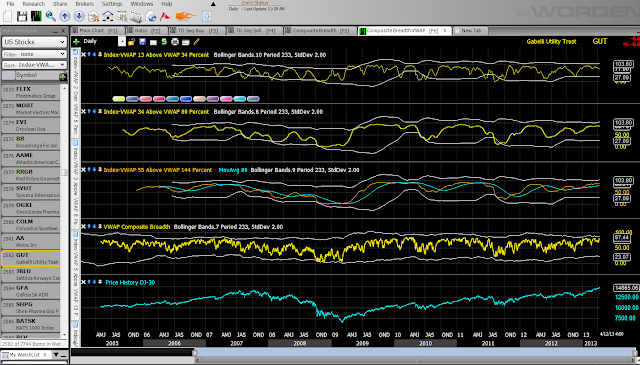Open the Research menu
This screenshot has height=365, width=640.
click(33, 4)
